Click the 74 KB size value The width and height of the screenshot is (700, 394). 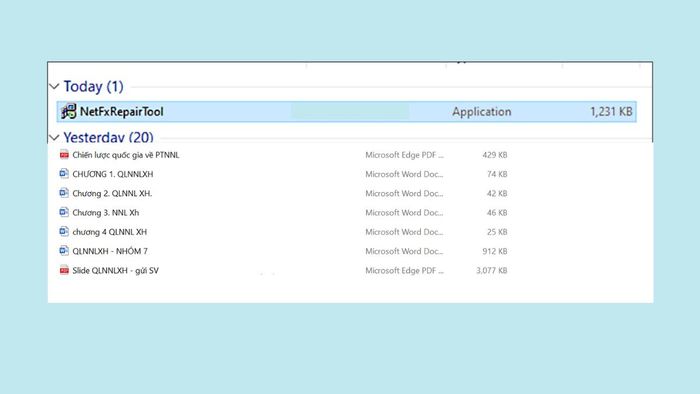point(497,174)
